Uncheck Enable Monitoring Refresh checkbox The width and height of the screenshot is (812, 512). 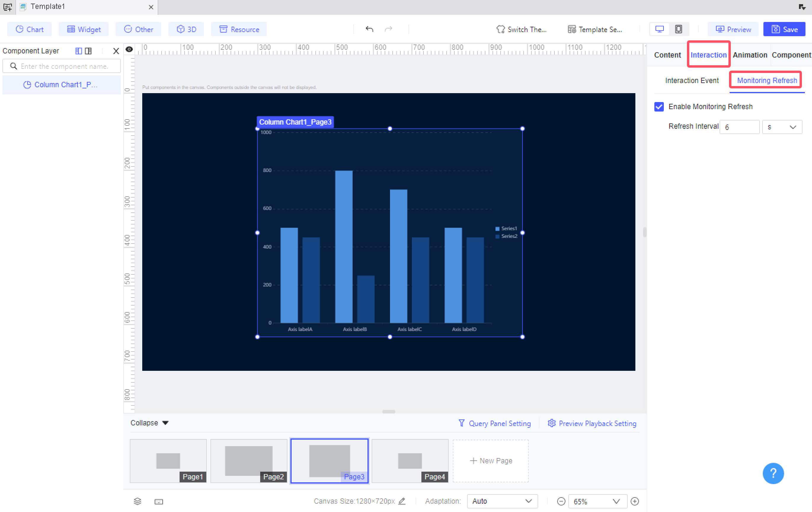click(x=659, y=107)
